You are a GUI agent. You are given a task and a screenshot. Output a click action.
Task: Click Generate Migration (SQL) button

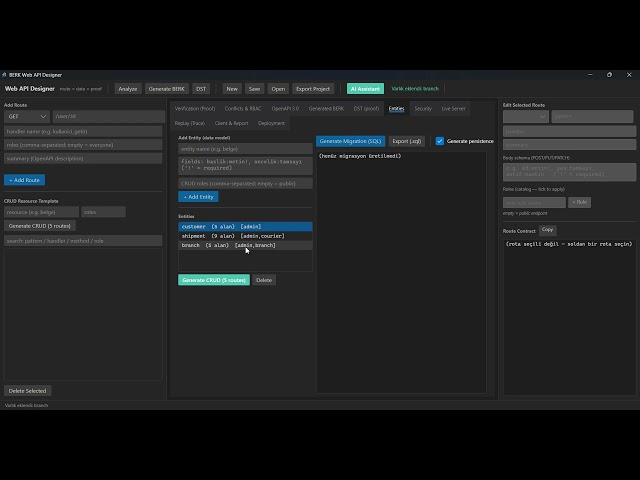click(350, 141)
